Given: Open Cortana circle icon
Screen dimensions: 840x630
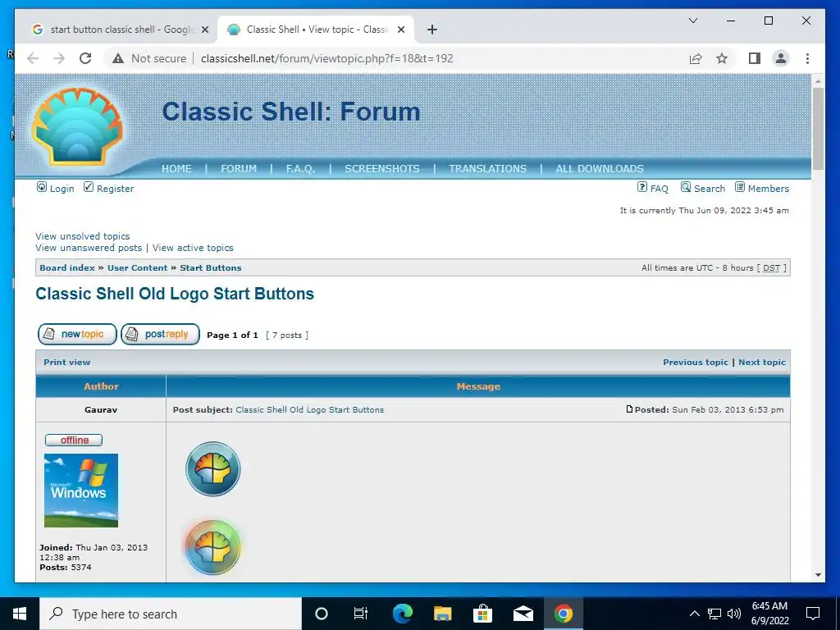Looking at the screenshot, I should pos(321,614).
